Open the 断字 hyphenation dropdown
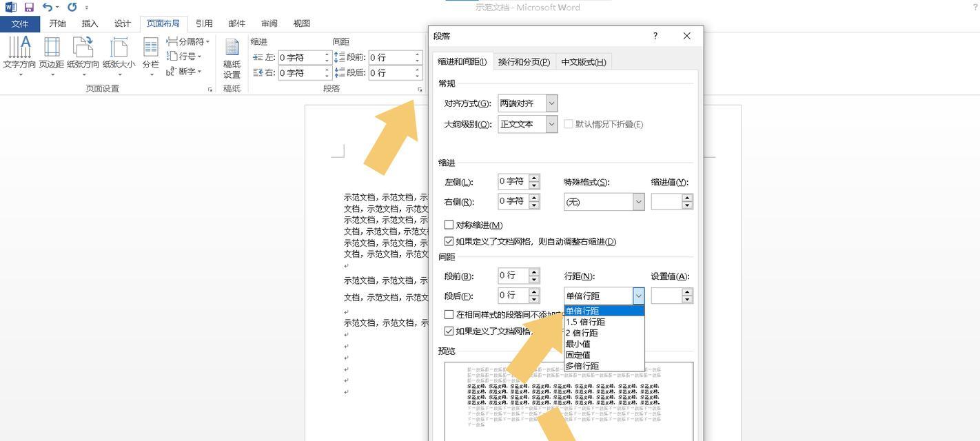 pos(184,72)
